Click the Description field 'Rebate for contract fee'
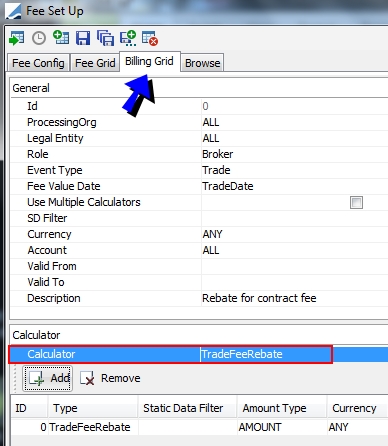The image size is (388, 446). tap(295, 298)
